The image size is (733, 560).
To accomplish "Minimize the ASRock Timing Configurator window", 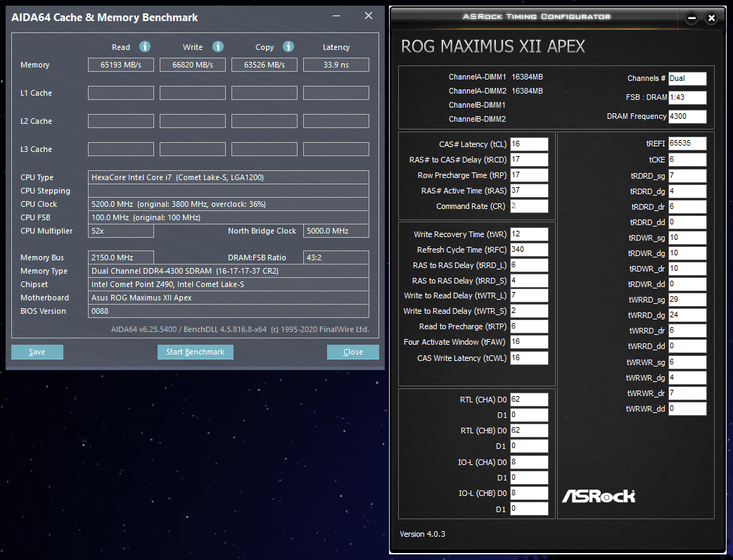I will coord(692,18).
